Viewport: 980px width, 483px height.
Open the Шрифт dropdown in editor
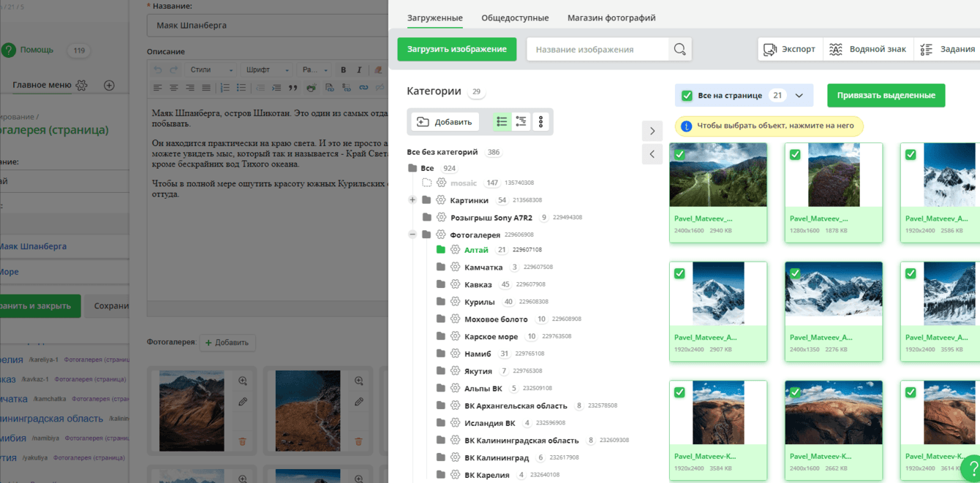[266, 70]
